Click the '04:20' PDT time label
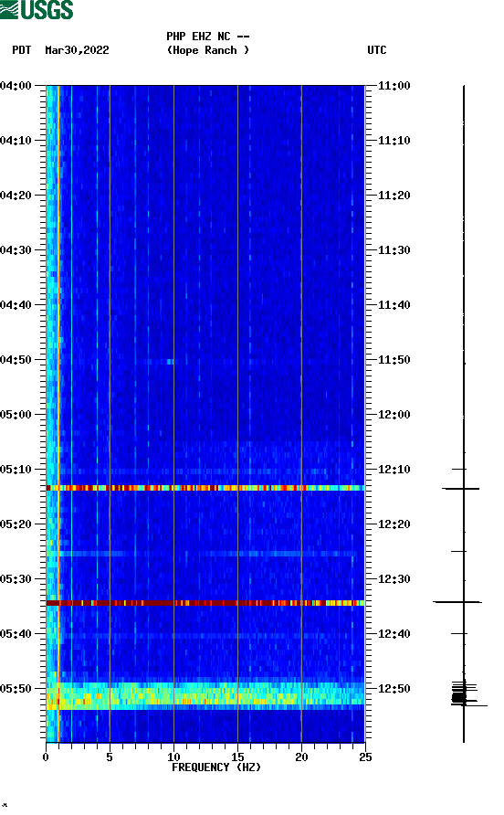This screenshot has height=815, width=504. 16,196
